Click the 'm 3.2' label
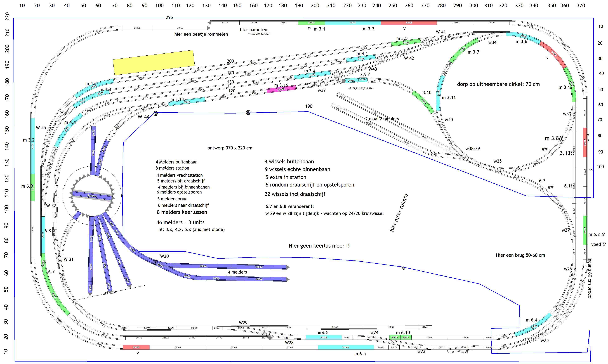Screen dimensions: 608x364 29,140
